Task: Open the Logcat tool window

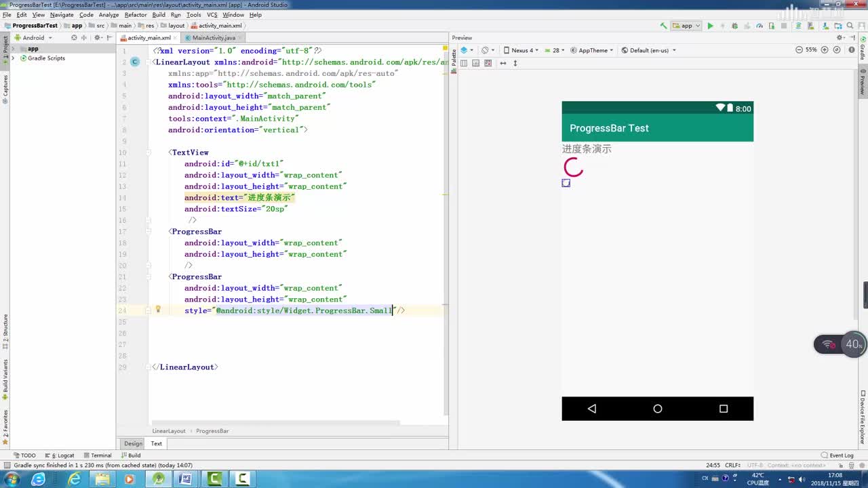Action: click(59, 455)
